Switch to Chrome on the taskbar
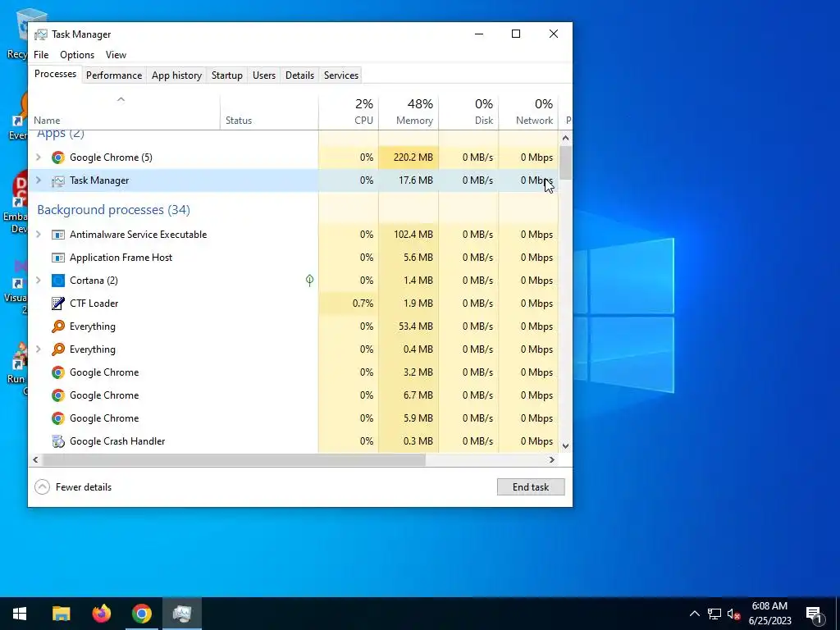Screen dimensions: 840x630 (x=142, y=614)
